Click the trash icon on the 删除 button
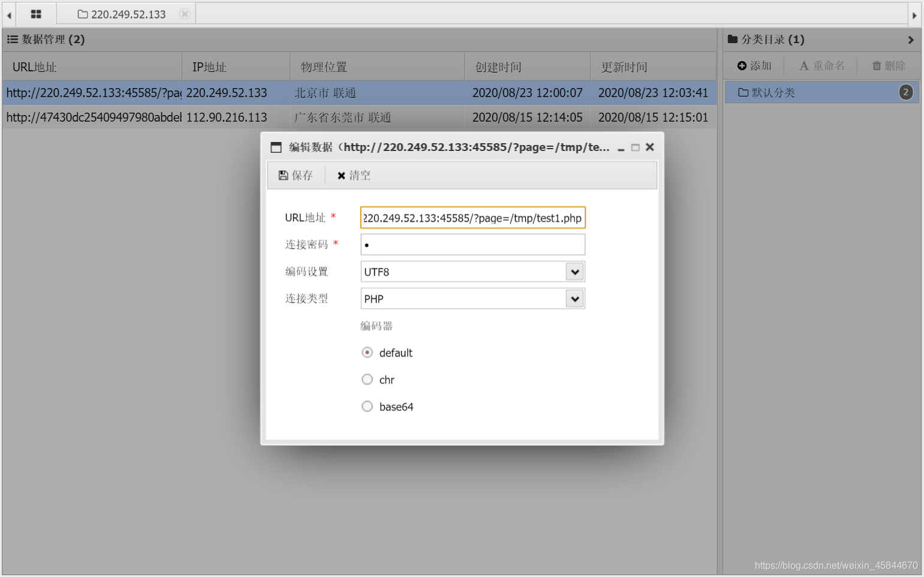924x577 pixels. [x=877, y=65]
